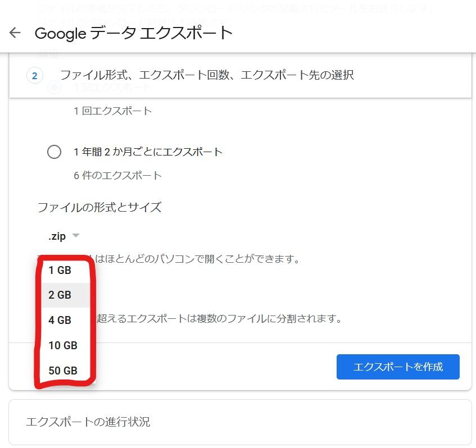476x448 pixels.
Task: Go back using the left arrow icon
Action: pos(15,33)
